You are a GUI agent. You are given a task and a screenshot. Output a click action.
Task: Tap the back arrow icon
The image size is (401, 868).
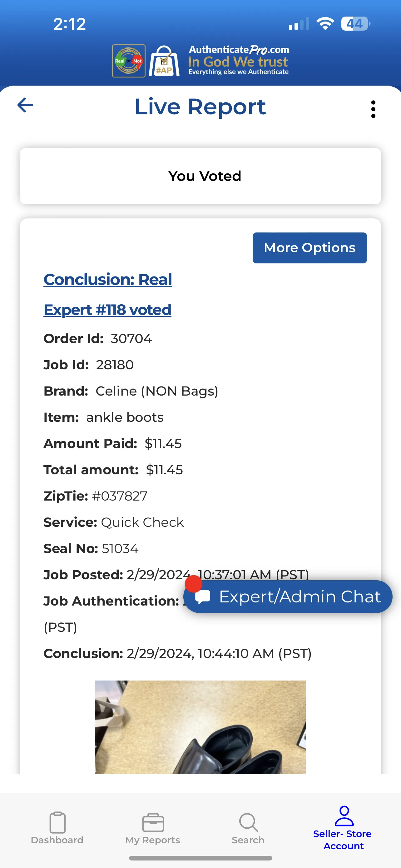click(25, 105)
